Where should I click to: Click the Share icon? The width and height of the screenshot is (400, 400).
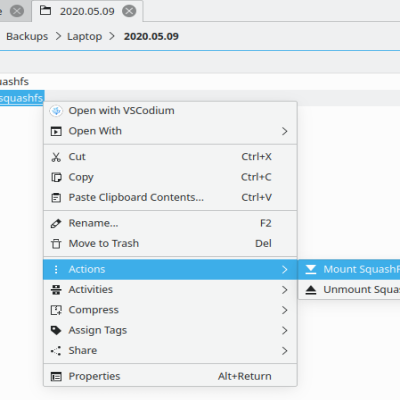tap(56, 351)
